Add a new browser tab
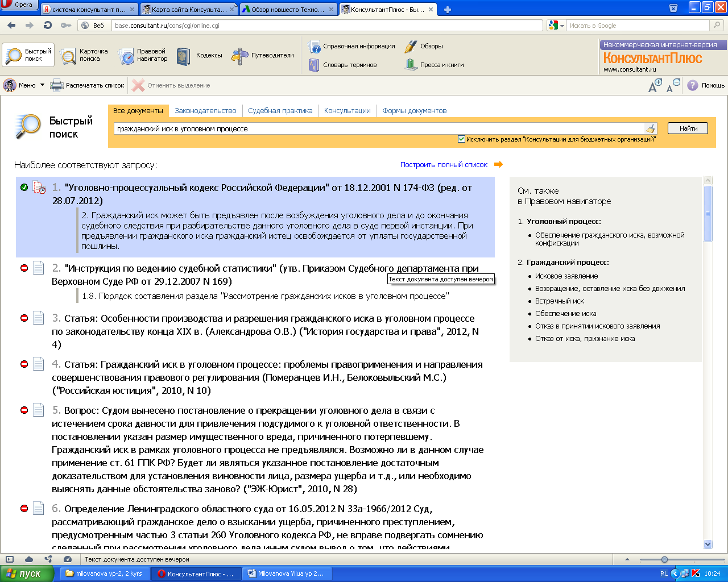Viewport: 728px width, 582px height. [x=448, y=10]
